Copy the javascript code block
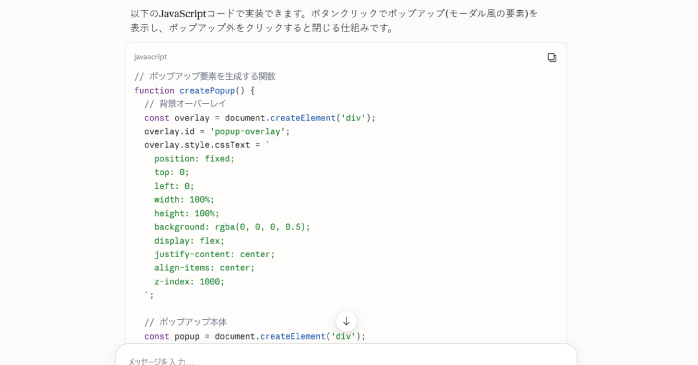Screen dimensions: 698x365 (x=552, y=57)
